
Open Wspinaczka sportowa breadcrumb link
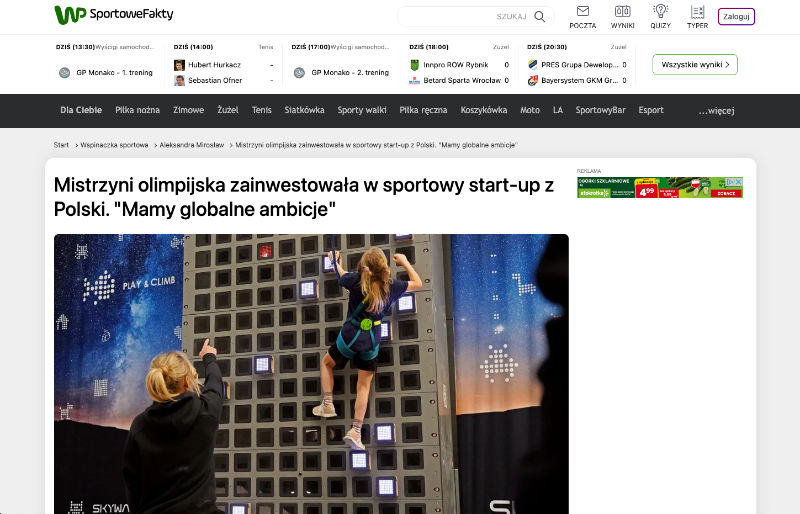[x=114, y=145]
